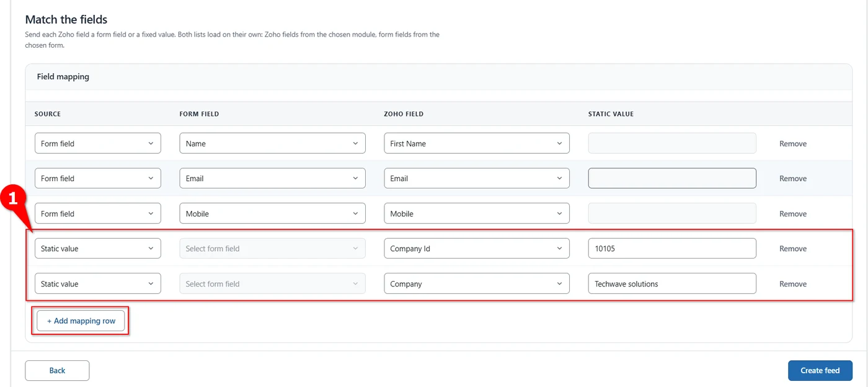Open the Name form field dropdown
The height and width of the screenshot is (387, 868).
point(272,143)
